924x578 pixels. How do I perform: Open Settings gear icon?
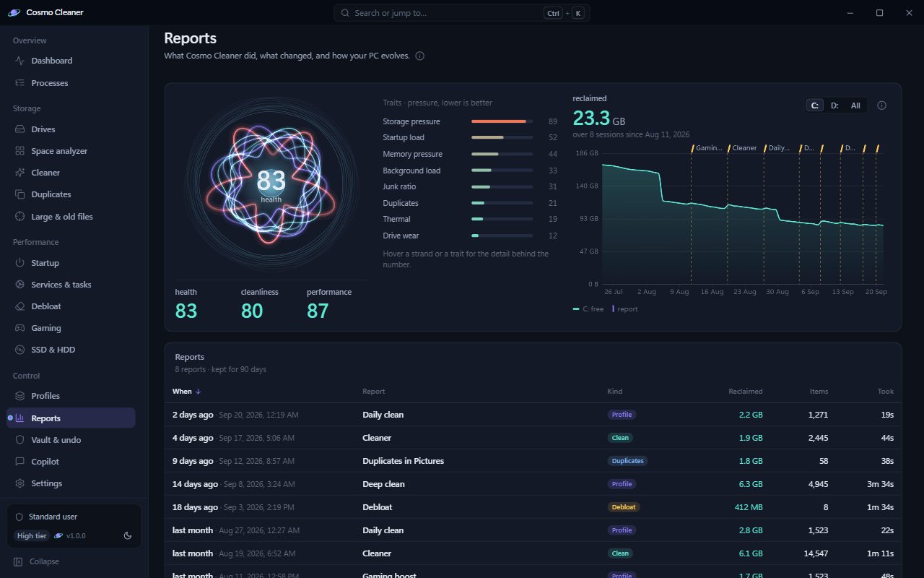[19, 483]
